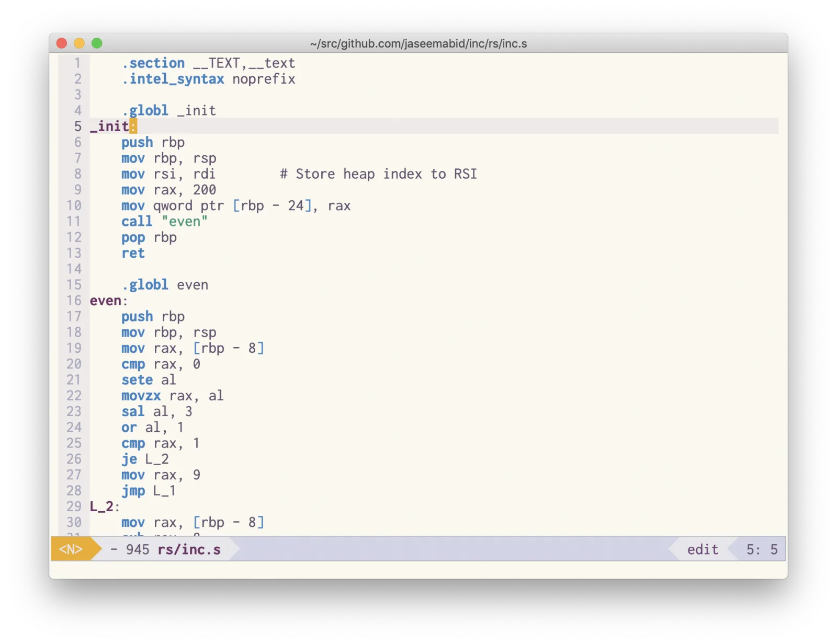The image size is (837, 644).
Task: Click 'sal al, 3' on line 23
Action: pos(157,412)
